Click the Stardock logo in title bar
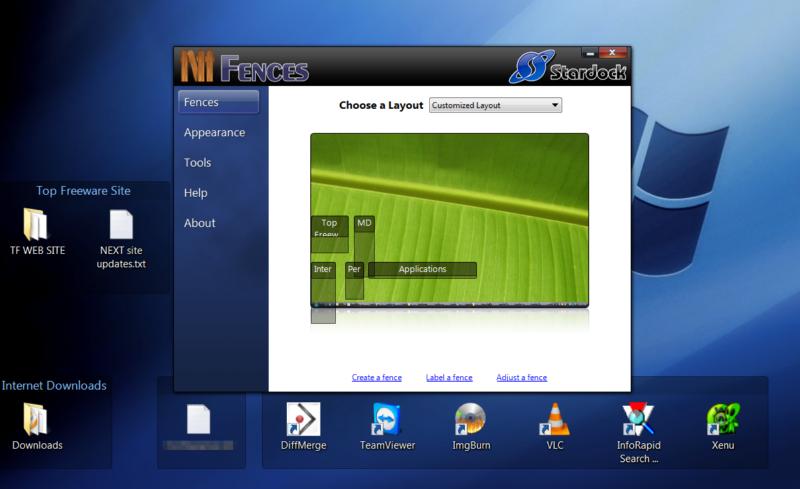The height and width of the screenshot is (489, 800). click(568, 67)
